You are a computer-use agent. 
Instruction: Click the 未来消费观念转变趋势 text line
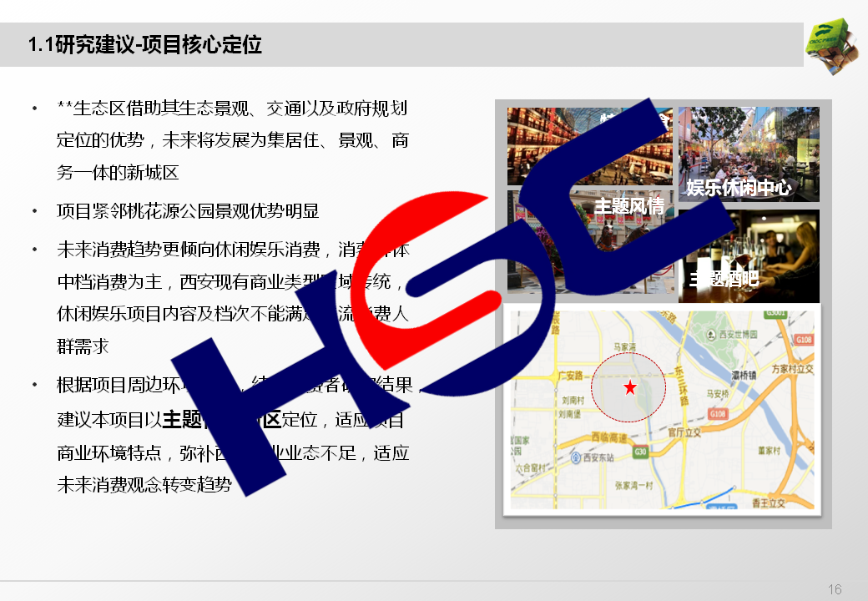pos(144,486)
